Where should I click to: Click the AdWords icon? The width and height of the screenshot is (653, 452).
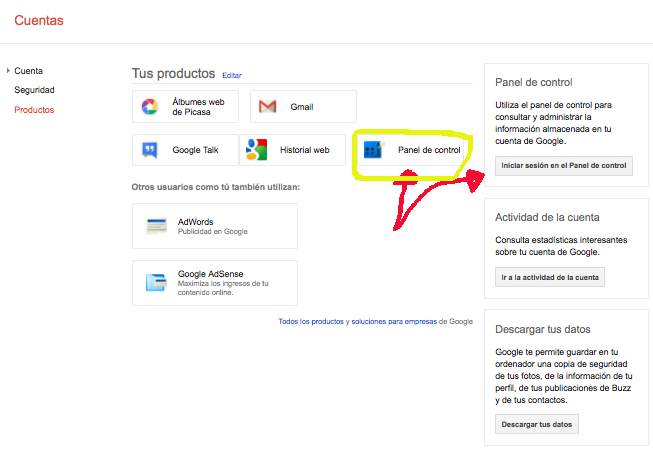tap(157, 226)
